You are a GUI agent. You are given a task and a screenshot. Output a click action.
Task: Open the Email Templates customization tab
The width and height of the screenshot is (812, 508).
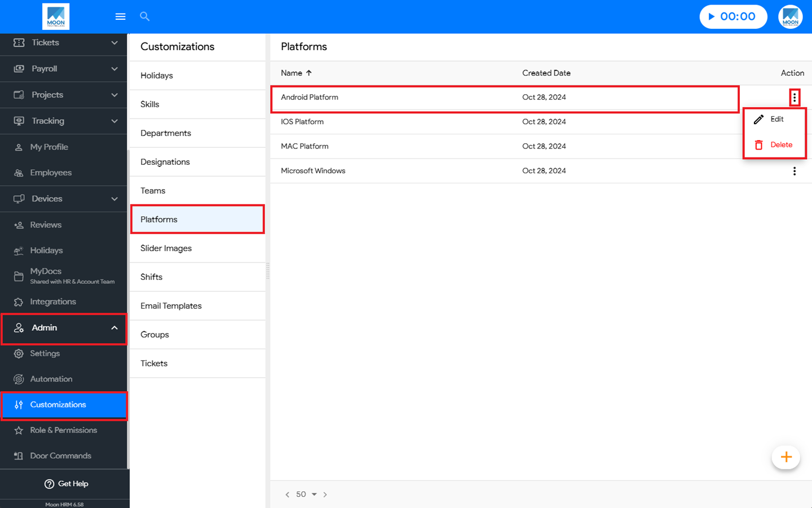point(197,306)
